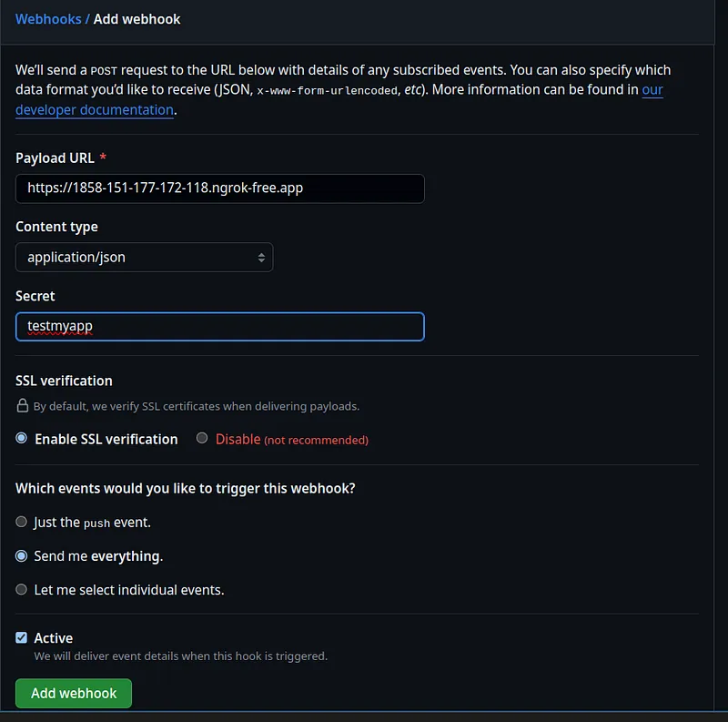
Task: Click the Secret input field
Action: coord(219,326)
